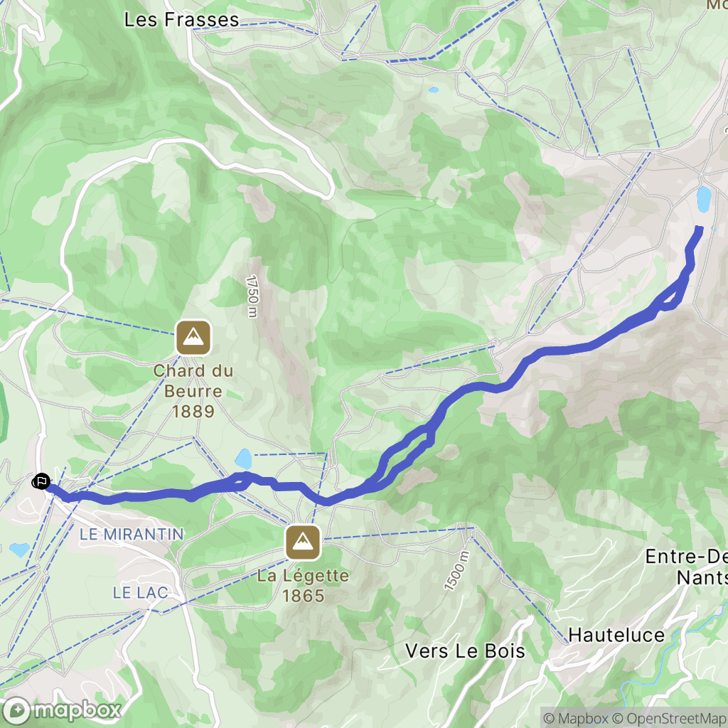The image size is (728, 728).
Task: Click the Mapbox attribution text
Action: coord(576,719)
